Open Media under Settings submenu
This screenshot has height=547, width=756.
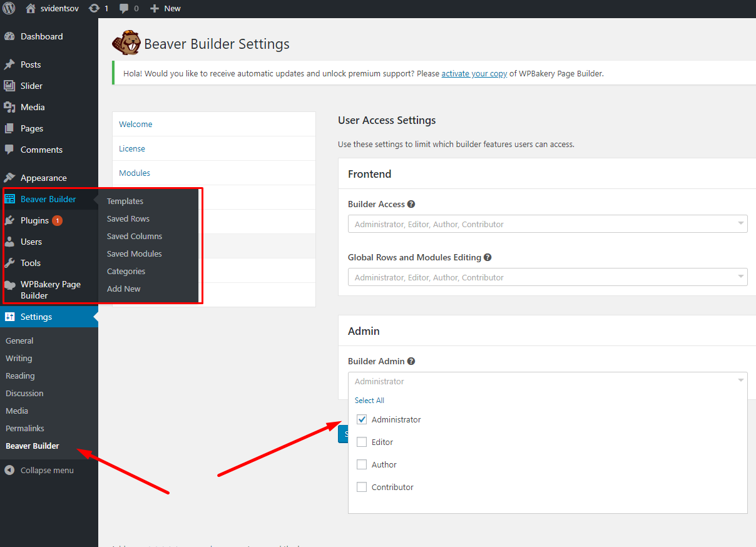(17, 411)
